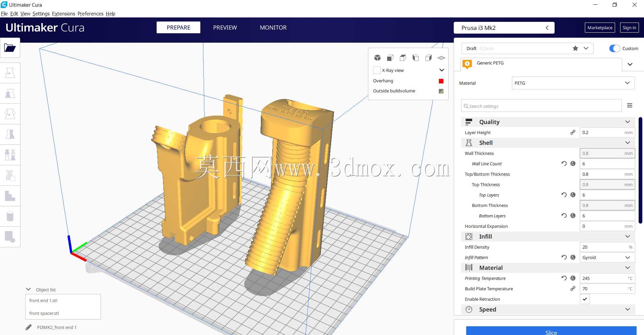Collapse the Infill settings section
The height and width of the screenshot is (335, 644).
[628, 237]
